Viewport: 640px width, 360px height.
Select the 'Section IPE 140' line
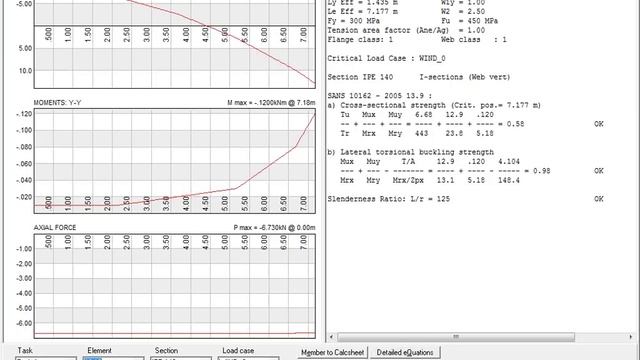[419, 77]
